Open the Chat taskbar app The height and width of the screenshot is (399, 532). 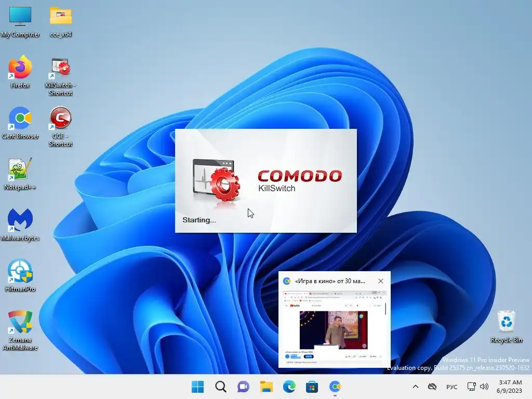(x=243, y=387)
